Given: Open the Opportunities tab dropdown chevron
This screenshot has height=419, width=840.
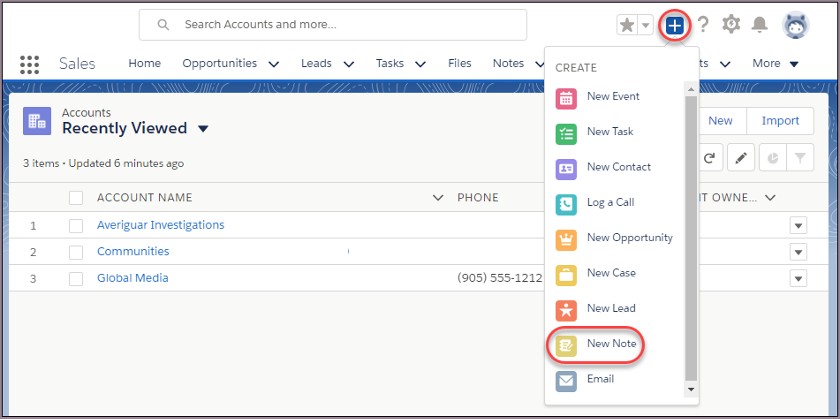Looking at the screenshot, I should (273, 64).
